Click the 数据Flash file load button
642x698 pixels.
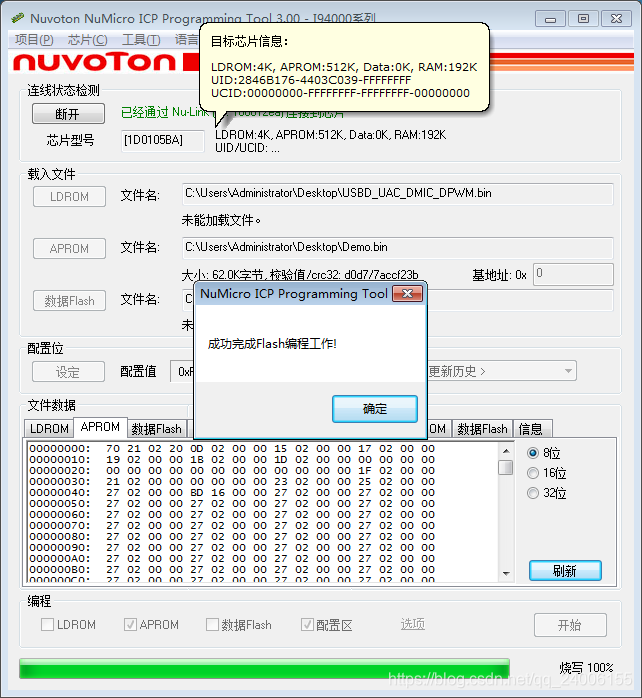pos(69,300)
